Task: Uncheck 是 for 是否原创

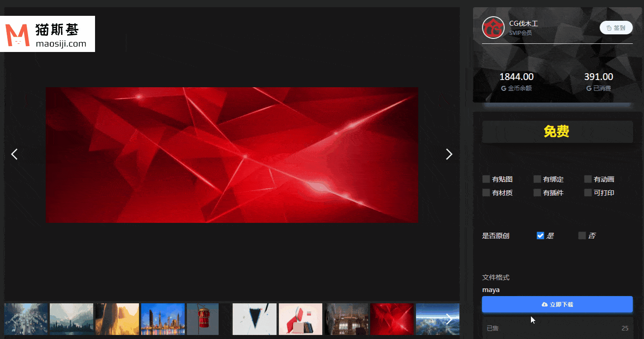Action: (x=540, y=235)
